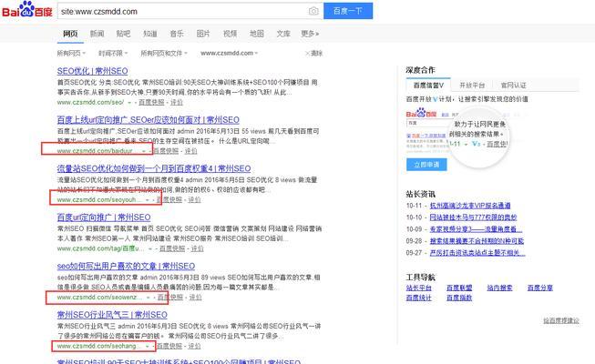Viewport: 595px width, 364px height.
Task: Open camera image search icon
Action: coord(313,11)
